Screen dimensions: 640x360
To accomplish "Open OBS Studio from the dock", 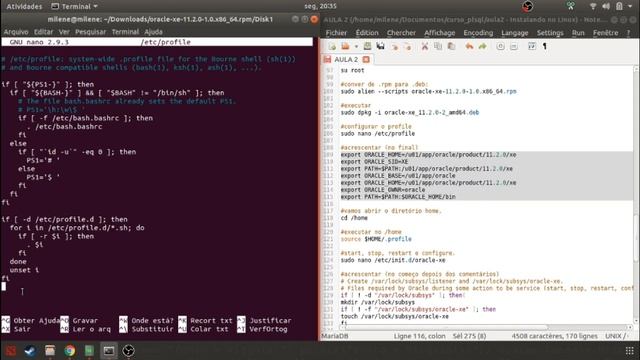I will [128, 351].
